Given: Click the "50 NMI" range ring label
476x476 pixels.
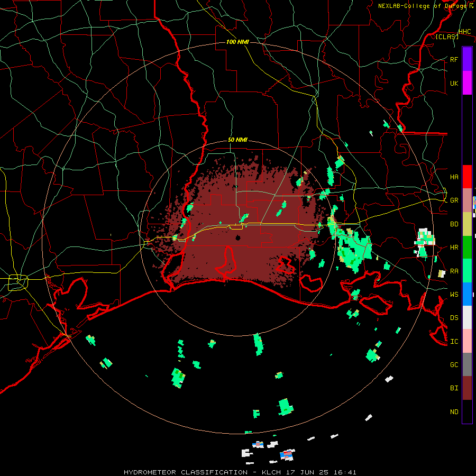Looking at the screenshot, I should [x=237, y=140].
